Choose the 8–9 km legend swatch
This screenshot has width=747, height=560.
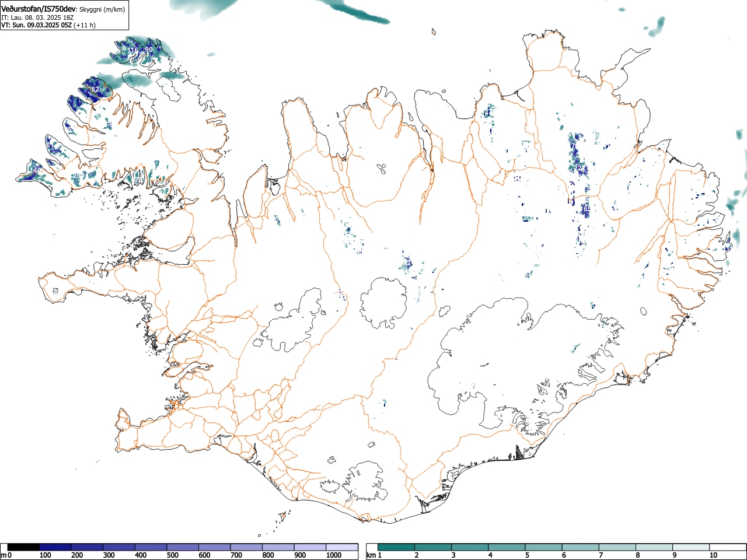654,547
